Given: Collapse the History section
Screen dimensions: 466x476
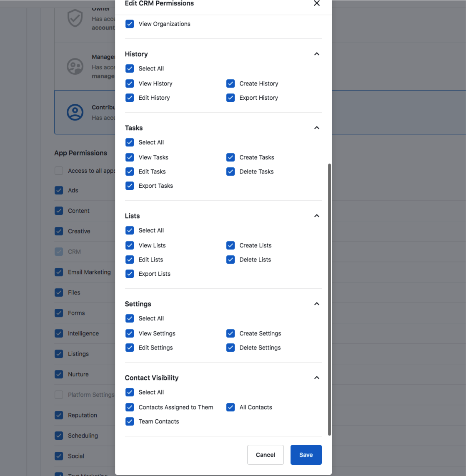Looking at the screenshot, I should click(317, 54).
